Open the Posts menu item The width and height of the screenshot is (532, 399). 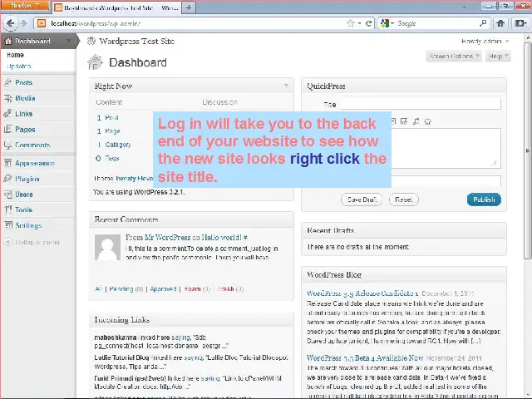point(24,82)
